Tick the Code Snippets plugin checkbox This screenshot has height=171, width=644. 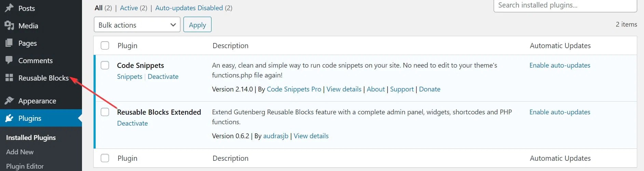(x=105, y=65)
